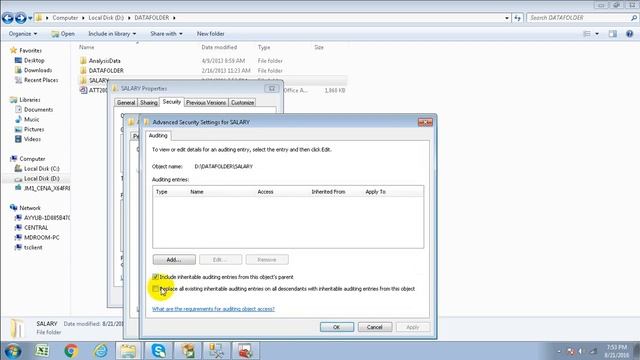Sort by Type column header
Viewport: 640px width, 360px height.
tap(264, 47)
